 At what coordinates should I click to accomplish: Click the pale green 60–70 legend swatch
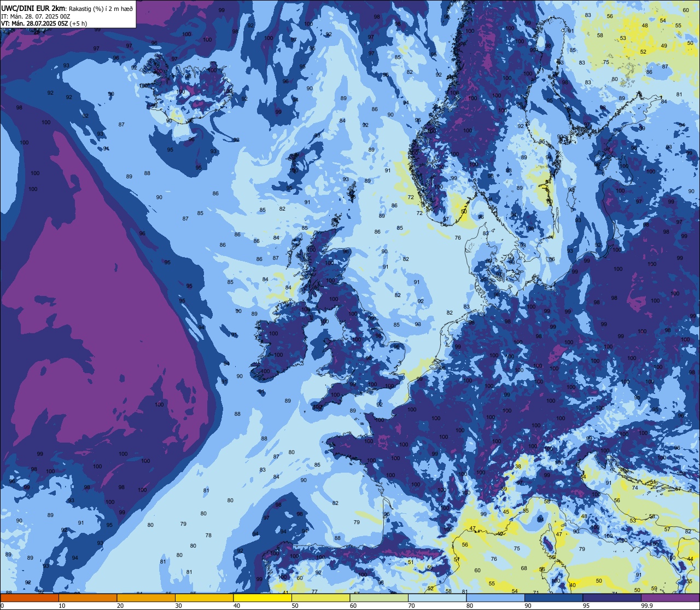tap(379, 597)
